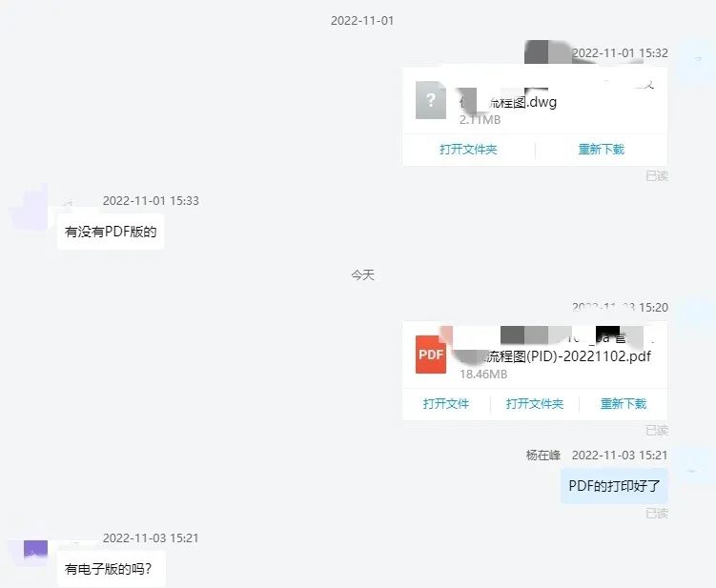The image size is (716, 588).
Task: Click the avatar beside "有没有PDF版的" message
Action: [x=30, y=208]
